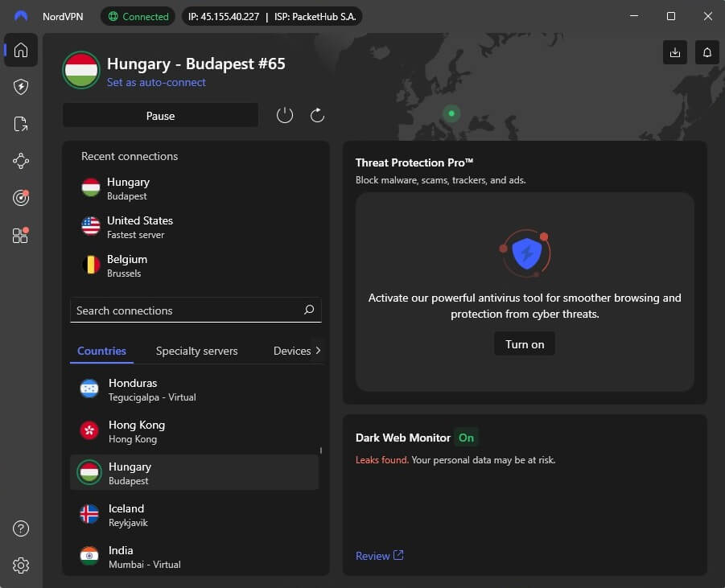Open the Review link for leaks

point(379,556)
